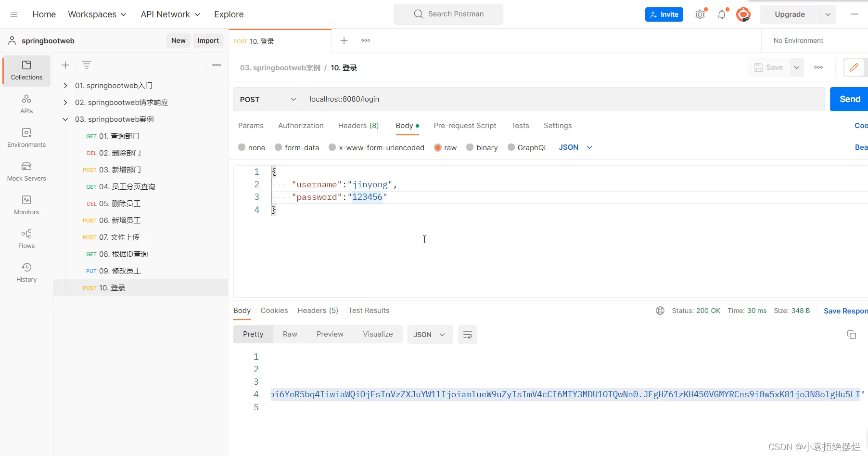Collapse 03. springbootweb案例 collection
This screenshot has height=456, width=868.
tap(65, 119)
